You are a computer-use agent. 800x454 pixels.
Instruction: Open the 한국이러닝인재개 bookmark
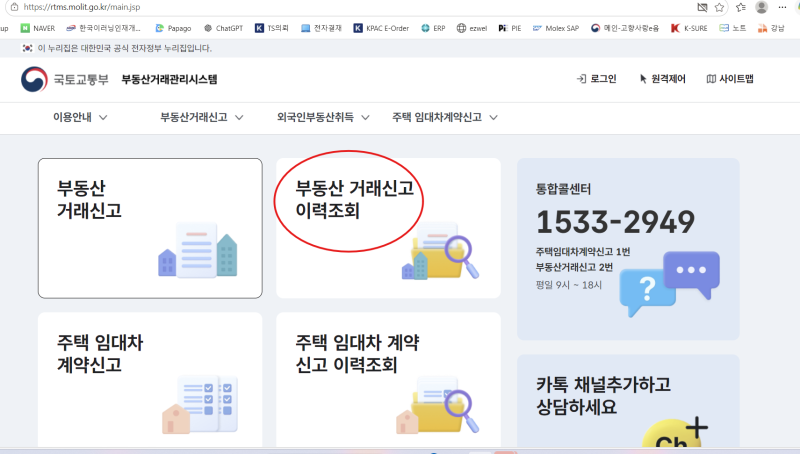(103, 28)
